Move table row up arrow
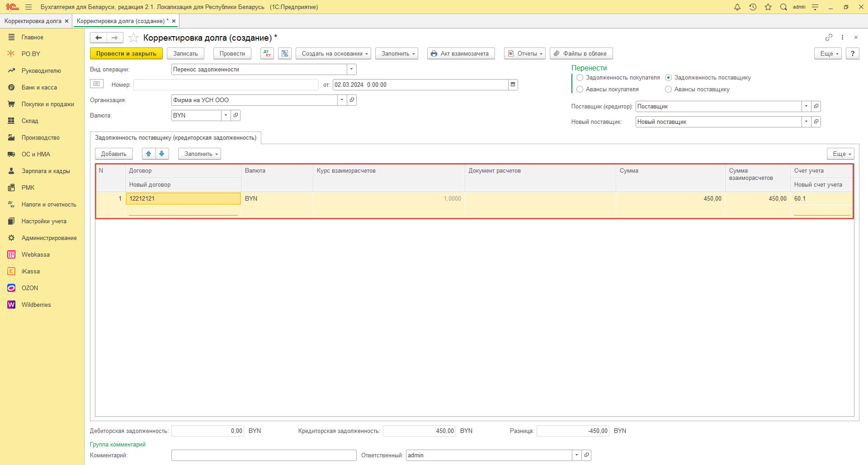The width and height of the screenshot is (868, 465). click(x=149, y=154)
